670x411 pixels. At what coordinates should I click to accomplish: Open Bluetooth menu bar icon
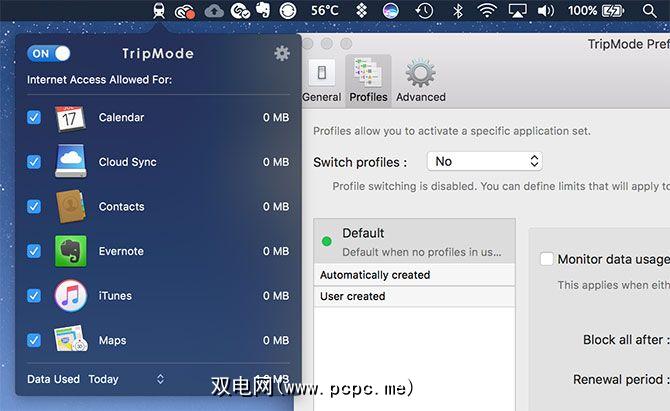coord(458,11)
